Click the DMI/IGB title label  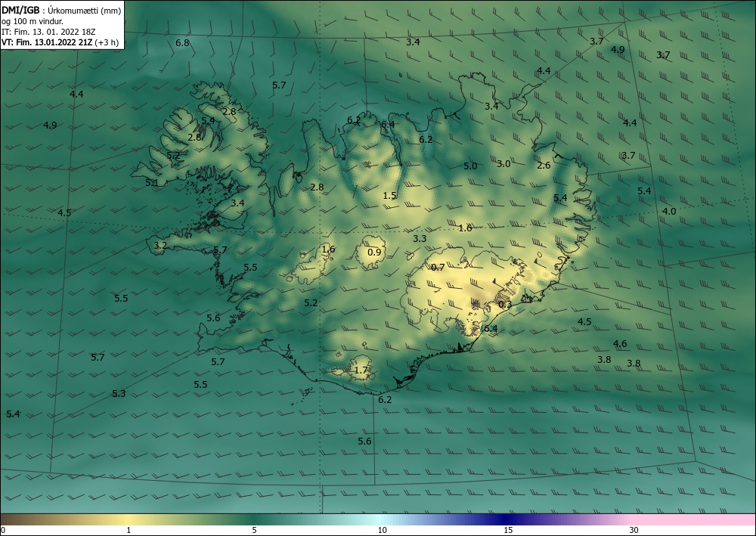(20, 10)
